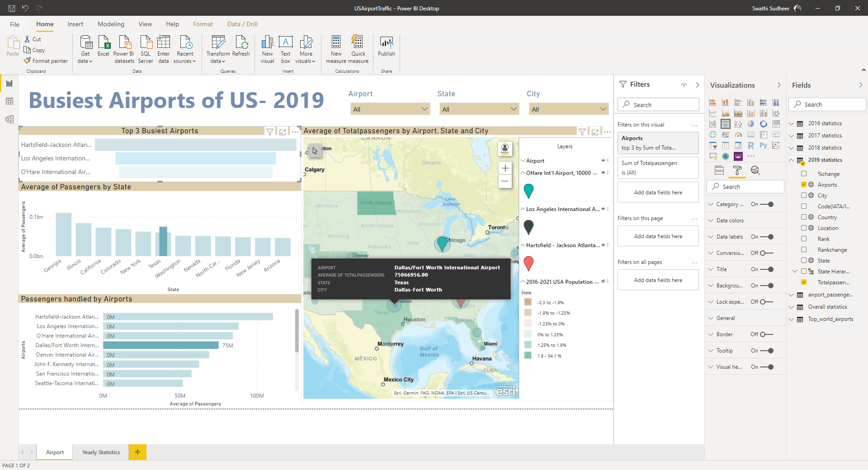
Task: Open the Data / Drill ribbon tab
Action: tap(242, 24)
